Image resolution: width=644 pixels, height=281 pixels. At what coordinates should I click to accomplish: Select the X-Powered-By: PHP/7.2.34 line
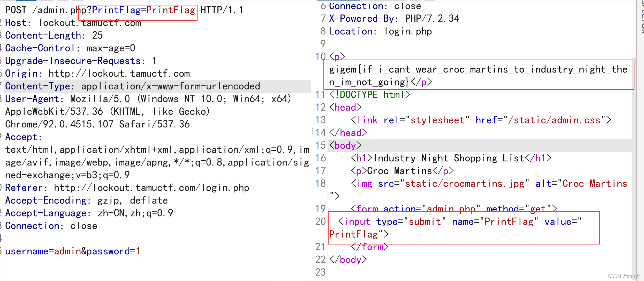[394, 18]
